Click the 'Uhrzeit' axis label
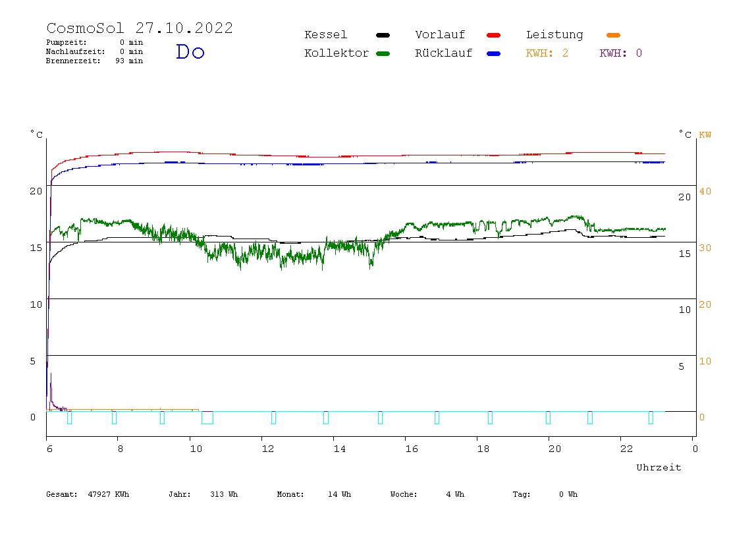Image resolution: width=756 pixels, height=535 pixels. 659,467
